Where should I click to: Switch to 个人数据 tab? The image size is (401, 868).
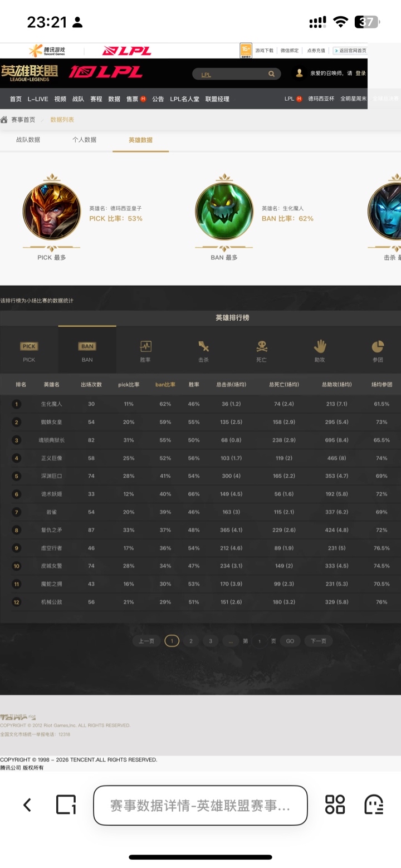pyautogui.click(x=84, y=140)
